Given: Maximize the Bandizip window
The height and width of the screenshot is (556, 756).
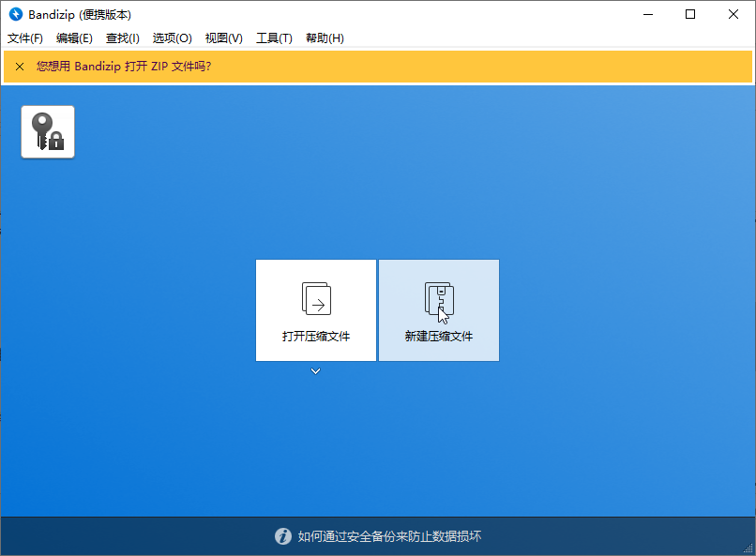Looking at the screenshot, I should [690, 14].
